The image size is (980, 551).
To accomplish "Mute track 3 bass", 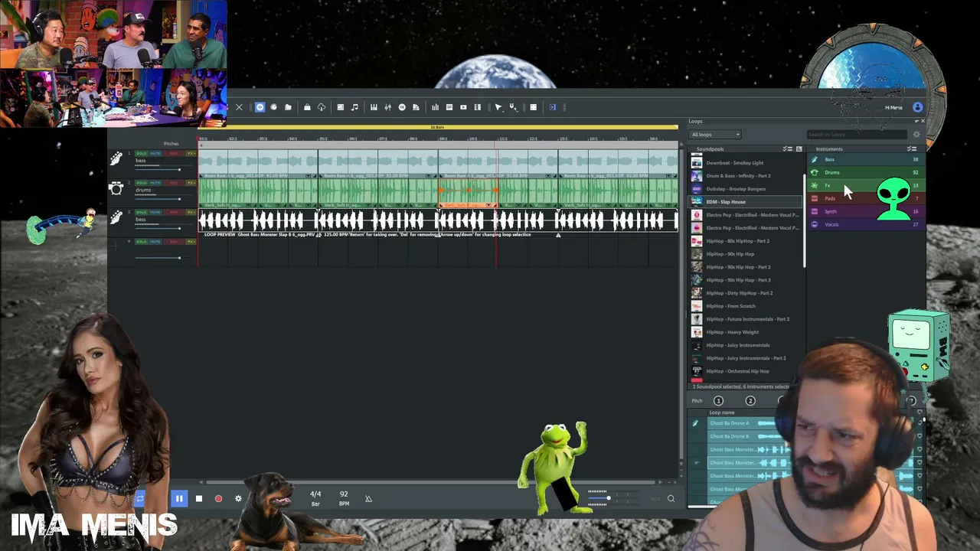I will (x=155, y=212).
